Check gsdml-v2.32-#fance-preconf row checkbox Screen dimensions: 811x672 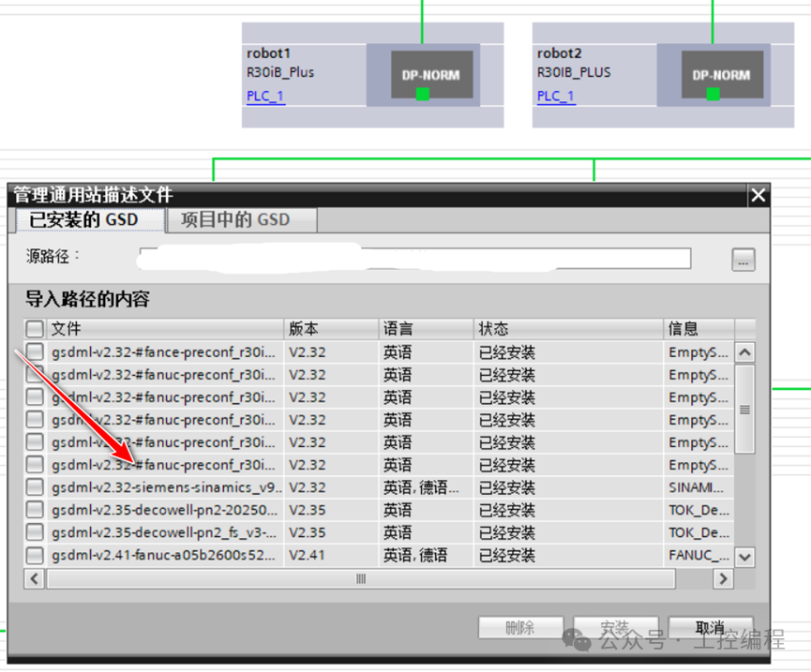35,351
